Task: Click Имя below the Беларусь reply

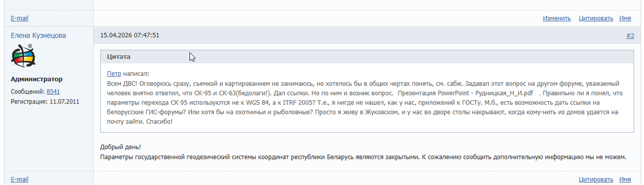Action: click(625, 179)
